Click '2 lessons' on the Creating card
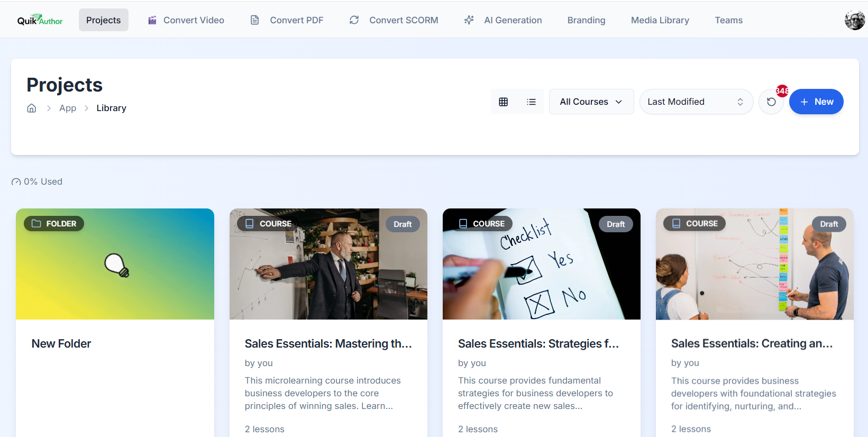This screenshot has height=437, width=868. [691, 429]
